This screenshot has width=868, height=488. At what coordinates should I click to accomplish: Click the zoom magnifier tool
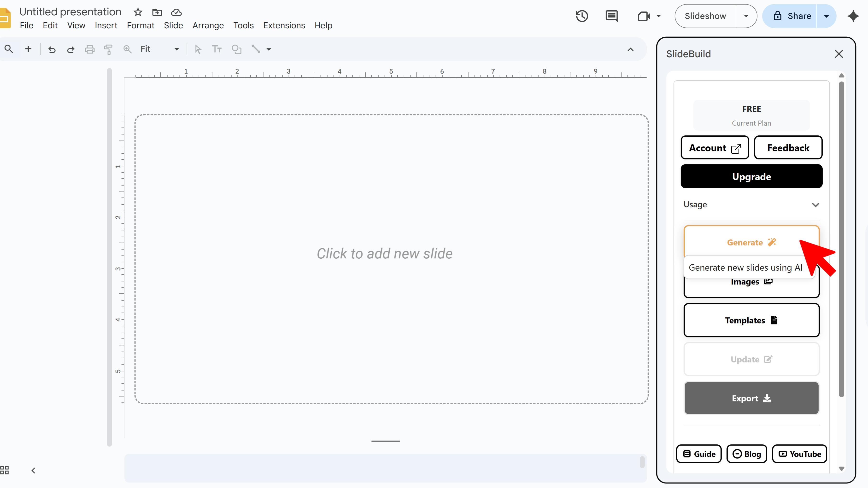point(127,50)
